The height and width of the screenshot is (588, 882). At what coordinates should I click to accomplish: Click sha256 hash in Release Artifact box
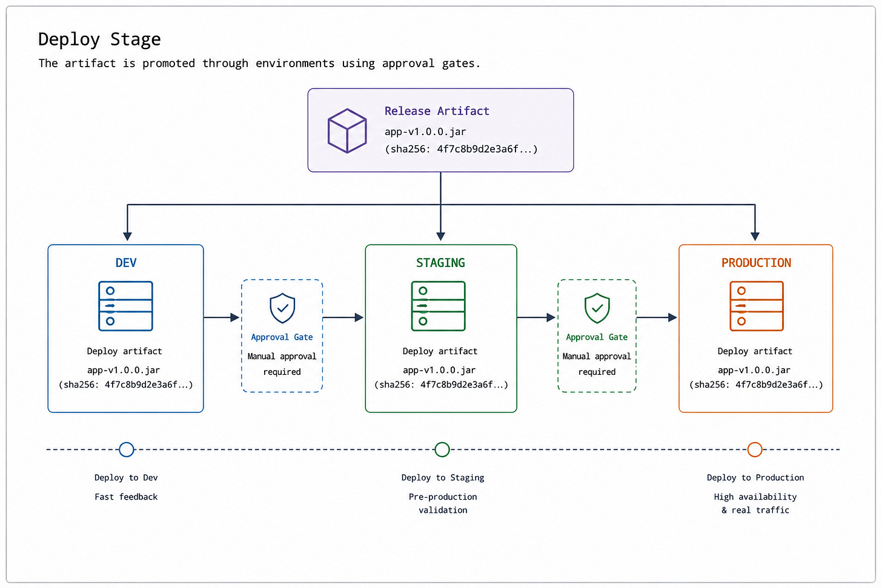pos(461,149)
